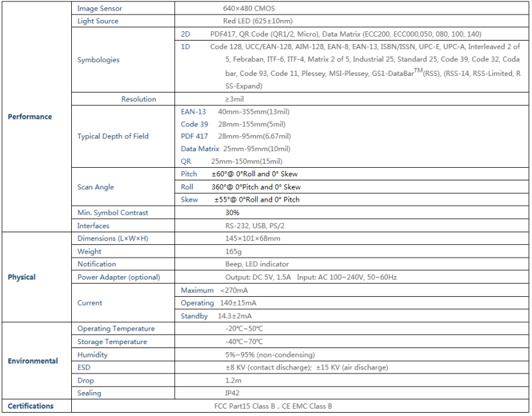Select the Symbologies row label
532x416 pixels.
[98, 60]
